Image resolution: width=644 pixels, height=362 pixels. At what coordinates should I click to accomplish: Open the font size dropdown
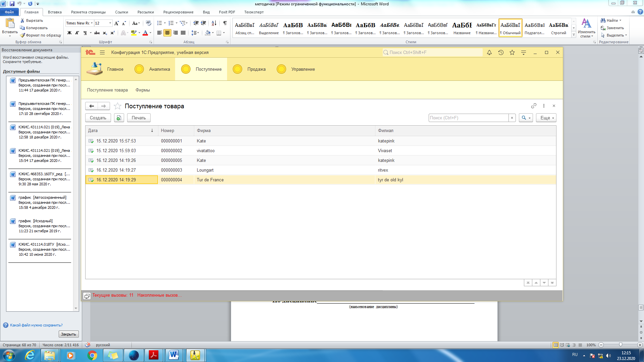click(110, 23)
